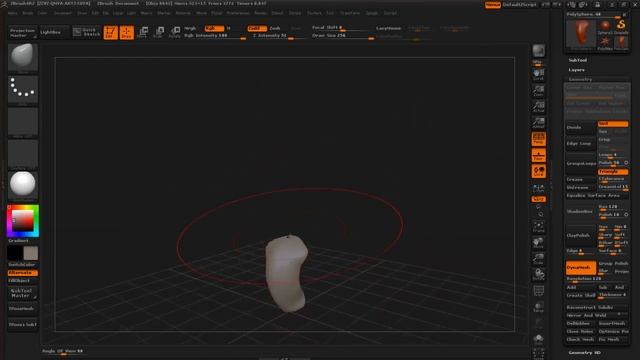This screenshot has width=640, height=360.
Task: Toggle the Smt option
Action: click(x=613, y=124)
